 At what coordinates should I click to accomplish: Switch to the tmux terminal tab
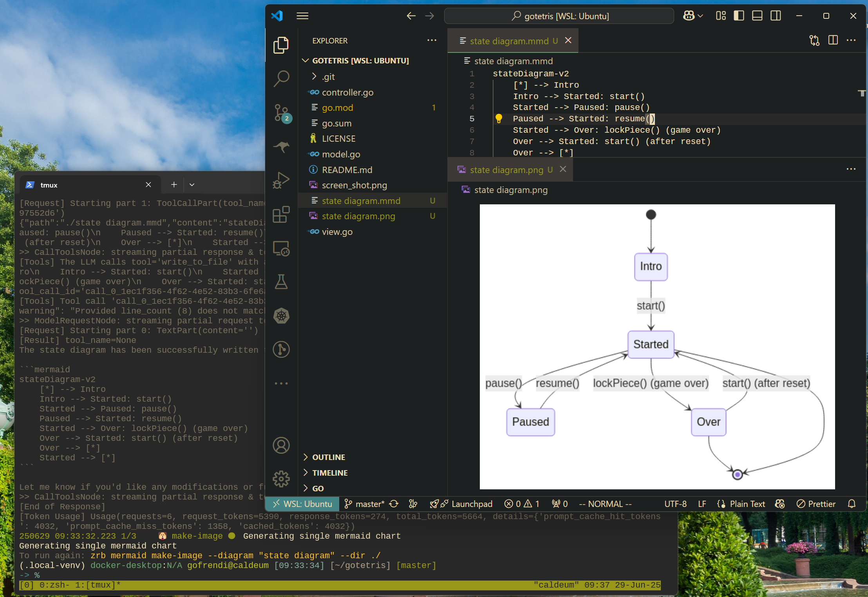[x=49, y=184]
